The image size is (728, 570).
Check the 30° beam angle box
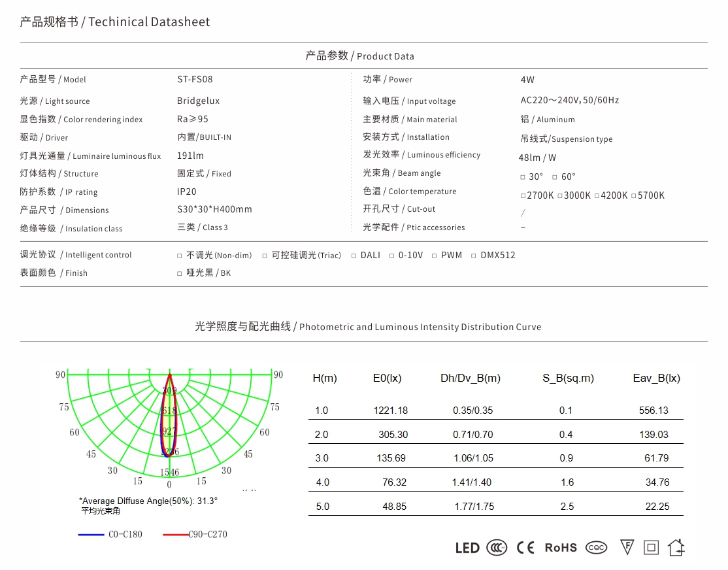coord(523,177)
